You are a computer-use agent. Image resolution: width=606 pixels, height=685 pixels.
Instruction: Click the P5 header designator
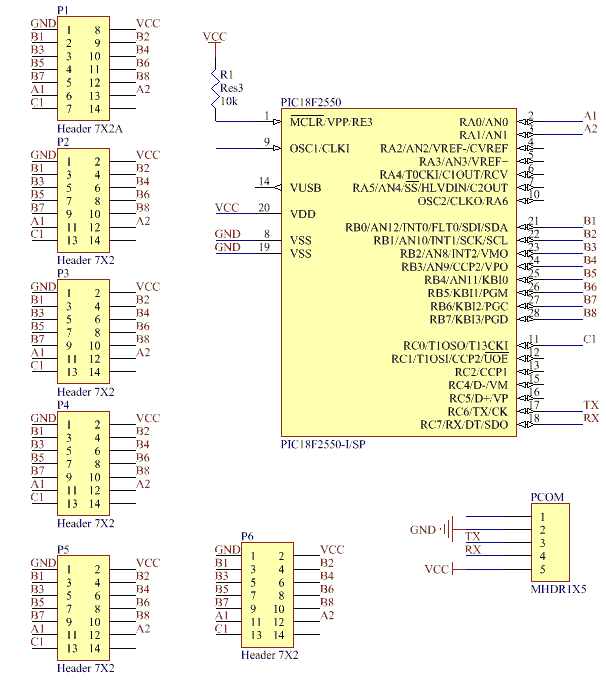point(63,549)
